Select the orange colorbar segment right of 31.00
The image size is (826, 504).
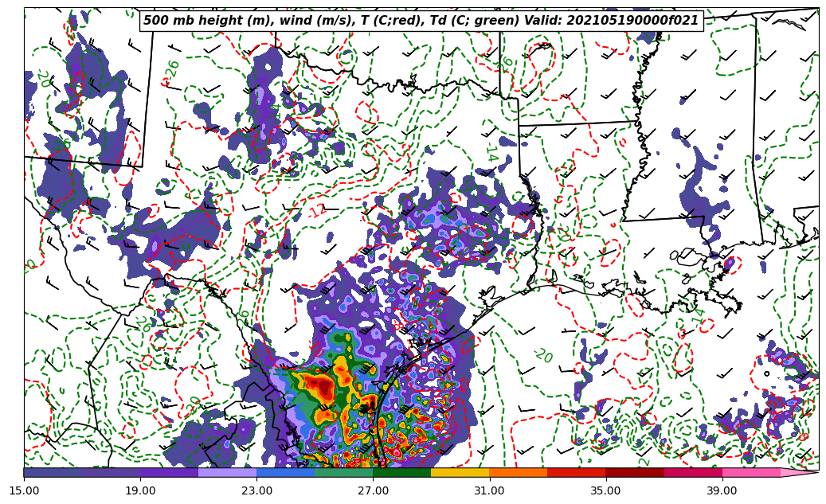[518, 472]
